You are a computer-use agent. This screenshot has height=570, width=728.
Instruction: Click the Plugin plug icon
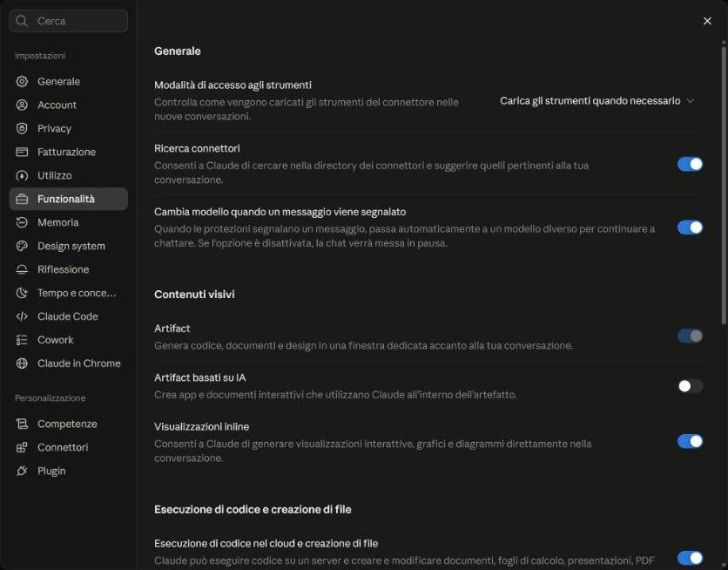(22, 471)
